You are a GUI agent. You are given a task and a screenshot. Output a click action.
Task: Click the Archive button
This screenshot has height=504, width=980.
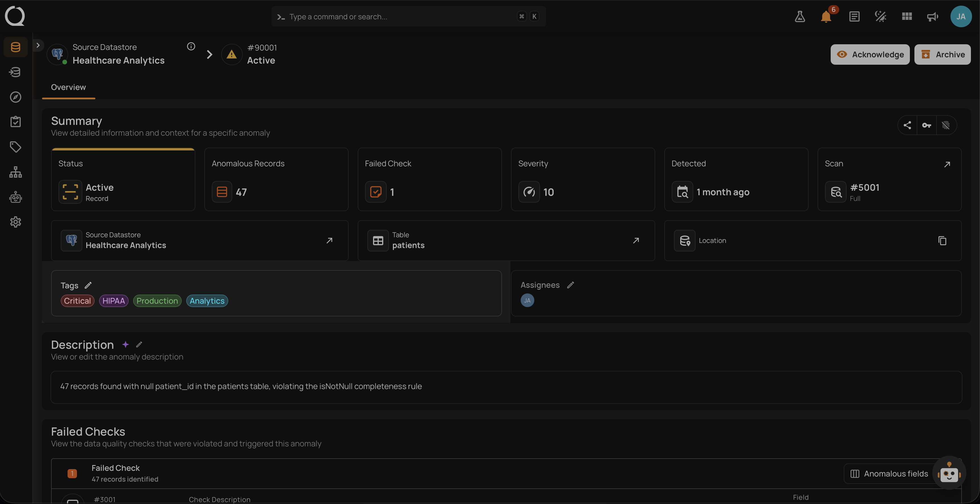942,54
